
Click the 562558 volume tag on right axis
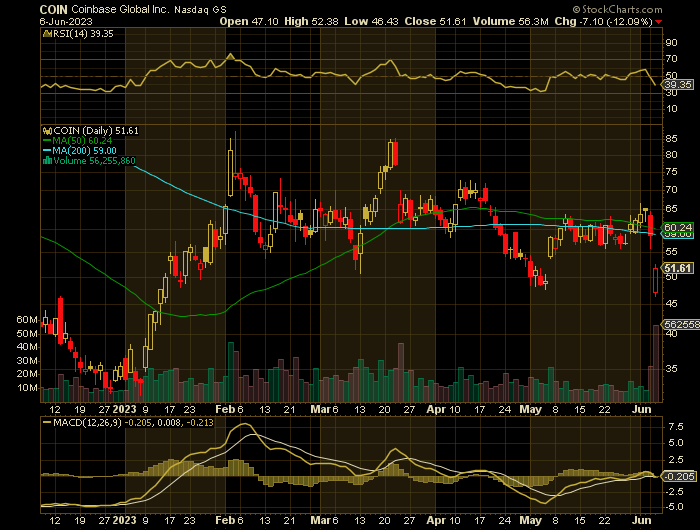[681, 325]
